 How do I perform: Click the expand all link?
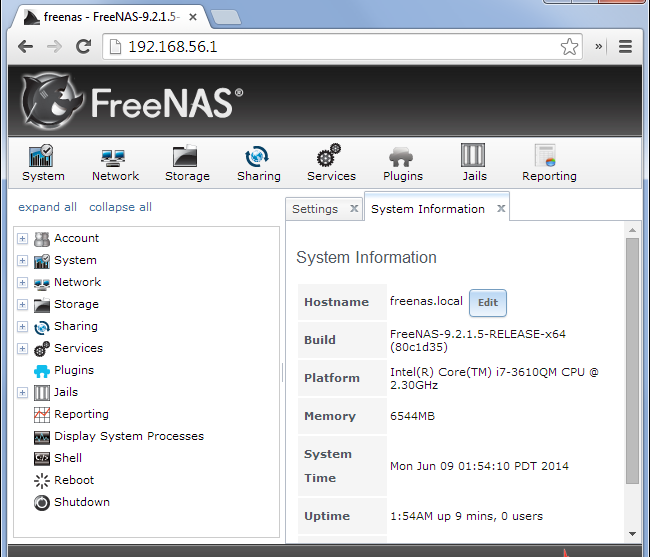point(47,207)
